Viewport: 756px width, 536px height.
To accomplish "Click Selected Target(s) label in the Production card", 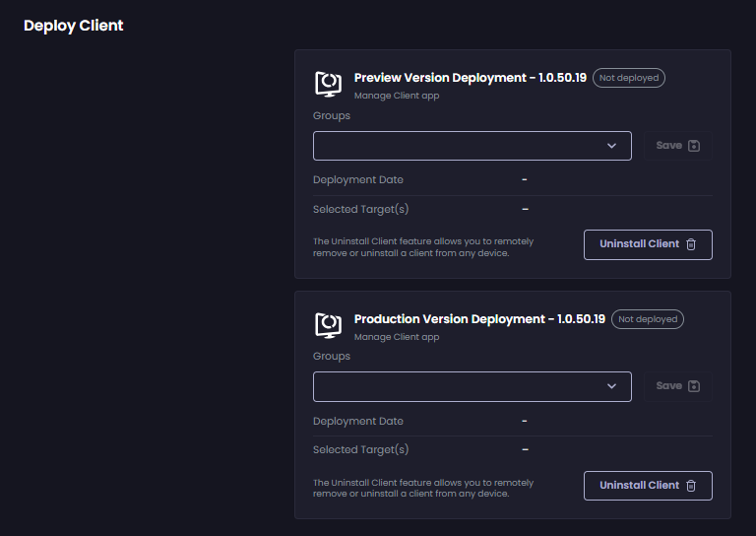I will point(360,449).
